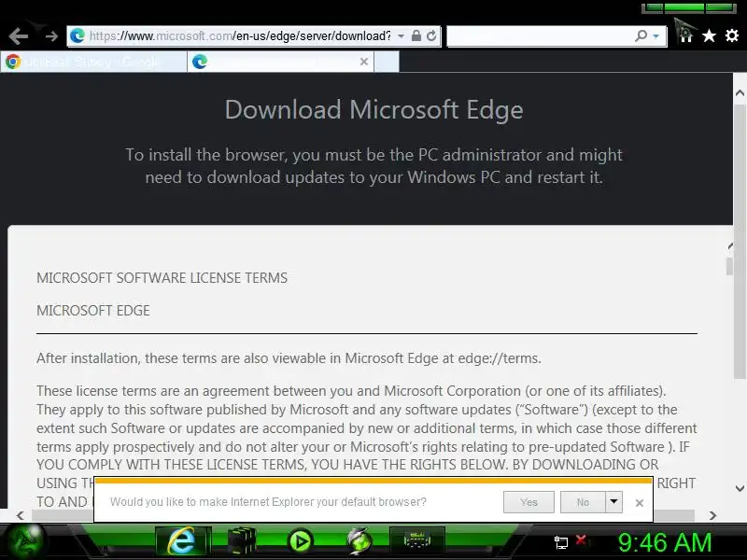
Task: Refresh the page with the reload icon
Action: 431,35
